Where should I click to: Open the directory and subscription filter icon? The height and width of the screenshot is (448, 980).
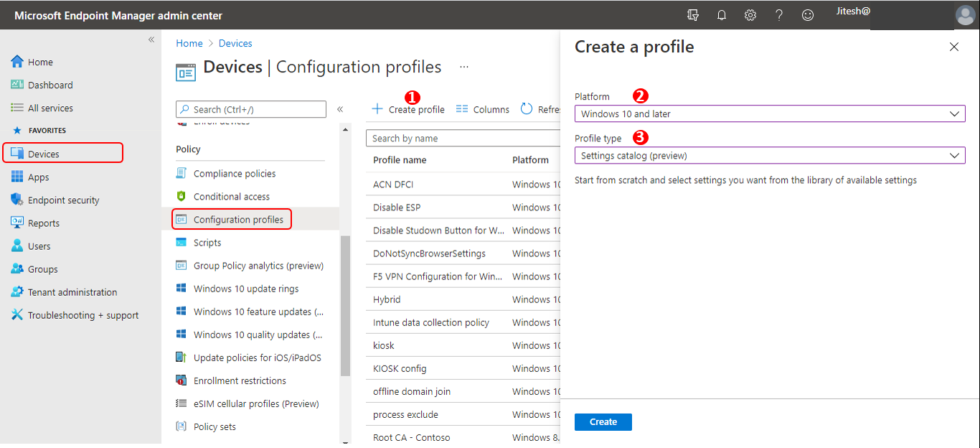[692, 15]
